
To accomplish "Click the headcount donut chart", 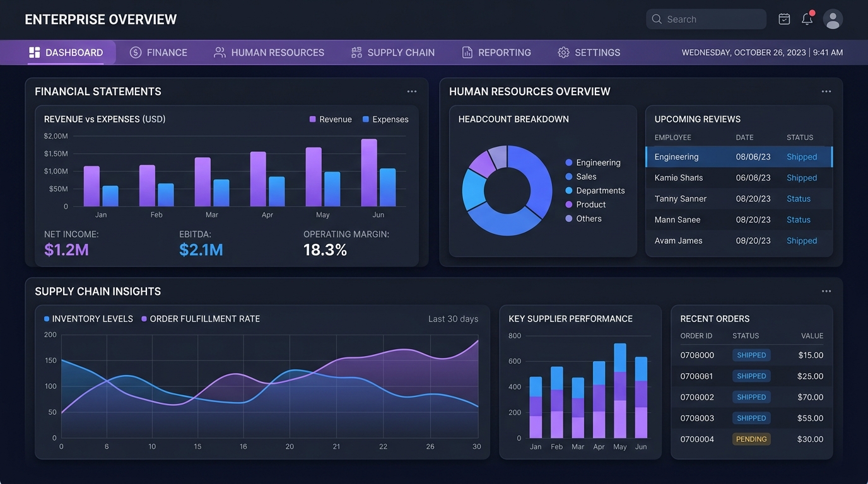I will click(x=507, y=191).
